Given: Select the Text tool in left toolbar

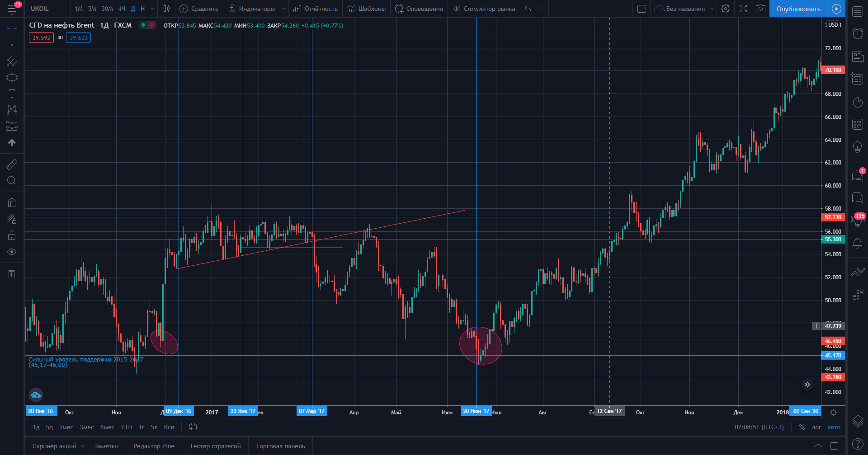Looking at the screenshot, I should (12, 94).
